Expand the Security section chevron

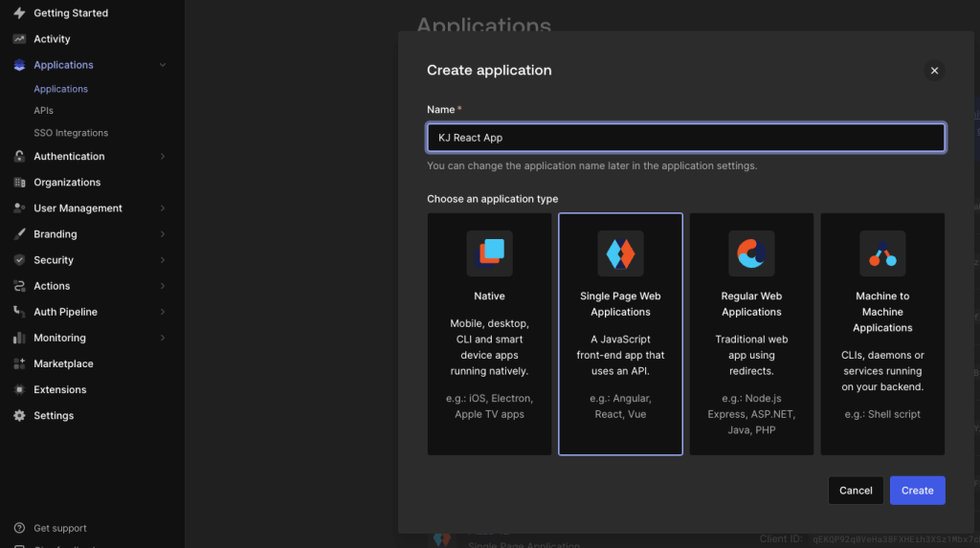(163, 260)
